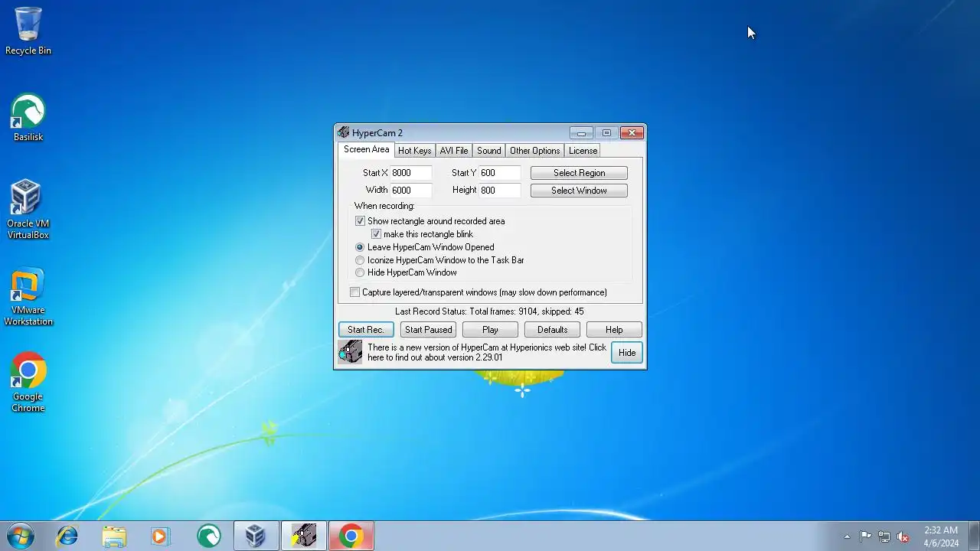This screenshot has height=551, width=980.
Task: Toggle Show rectangle around recorded area
Action: coord(360,221)
